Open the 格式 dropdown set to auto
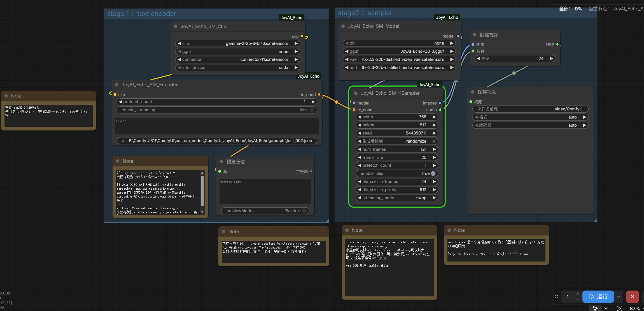644x311 pixels. click(x=530, y=117)
